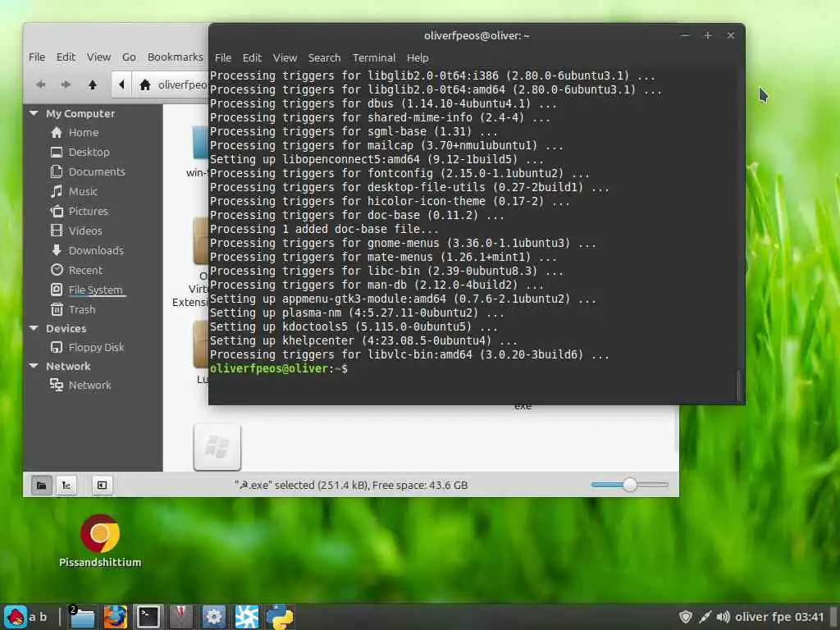Go back in file manager history
This screenshot has width=840, height=630.
(40, 84)
